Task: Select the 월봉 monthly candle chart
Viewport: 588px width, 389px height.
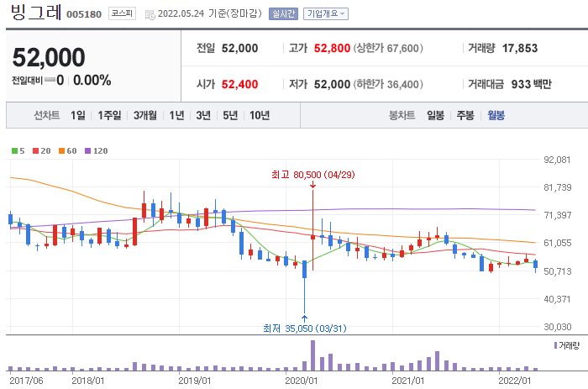Action: tap(496, 115)
